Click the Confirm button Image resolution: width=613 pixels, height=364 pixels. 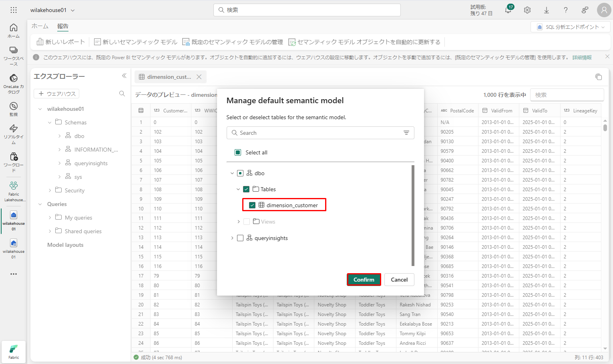point(364,280)
